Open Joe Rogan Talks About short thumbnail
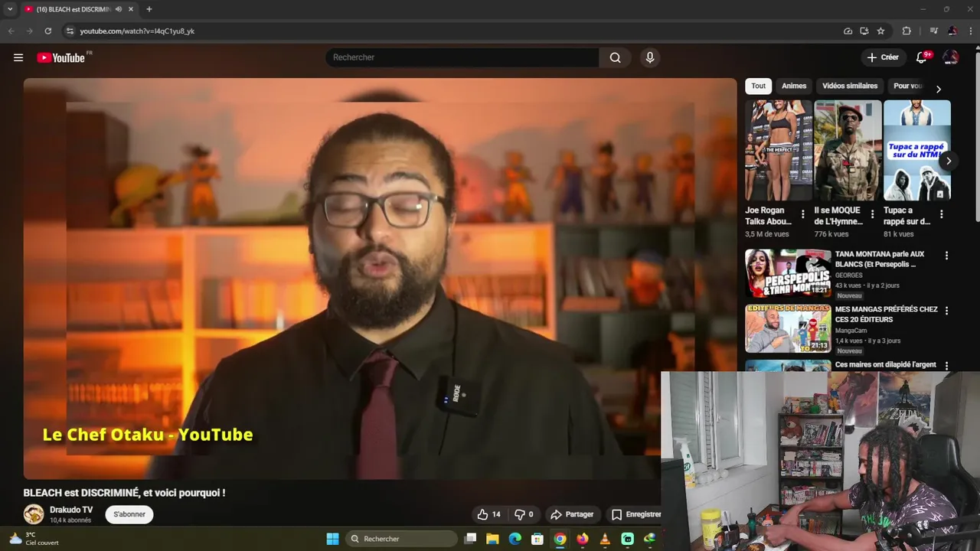Image resolution: width=980 pixels, height=551 pixels. click(779, 150)
